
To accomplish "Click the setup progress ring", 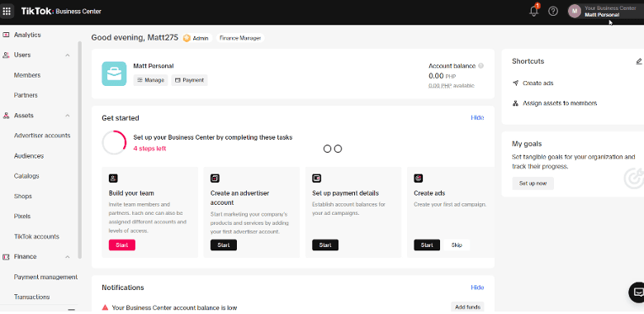I will tap(114, 143).
